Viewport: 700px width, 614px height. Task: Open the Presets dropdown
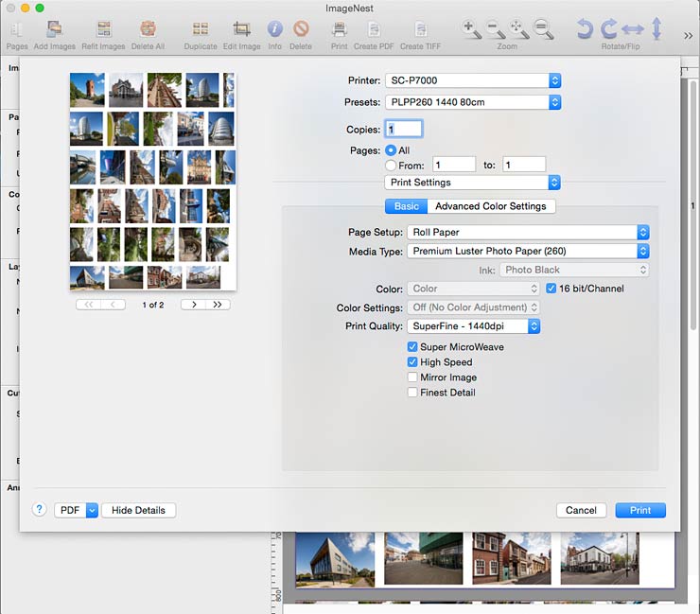point(473,102)
